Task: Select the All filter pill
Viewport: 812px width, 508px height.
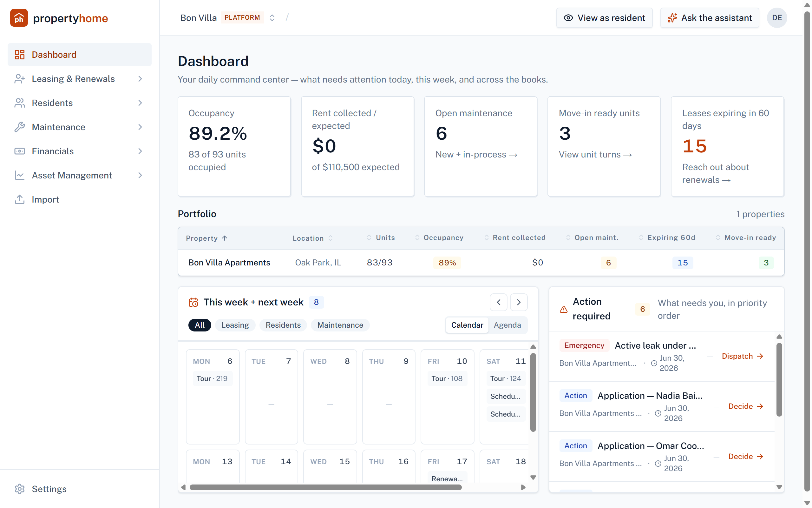Action: [x=200, y=325]
